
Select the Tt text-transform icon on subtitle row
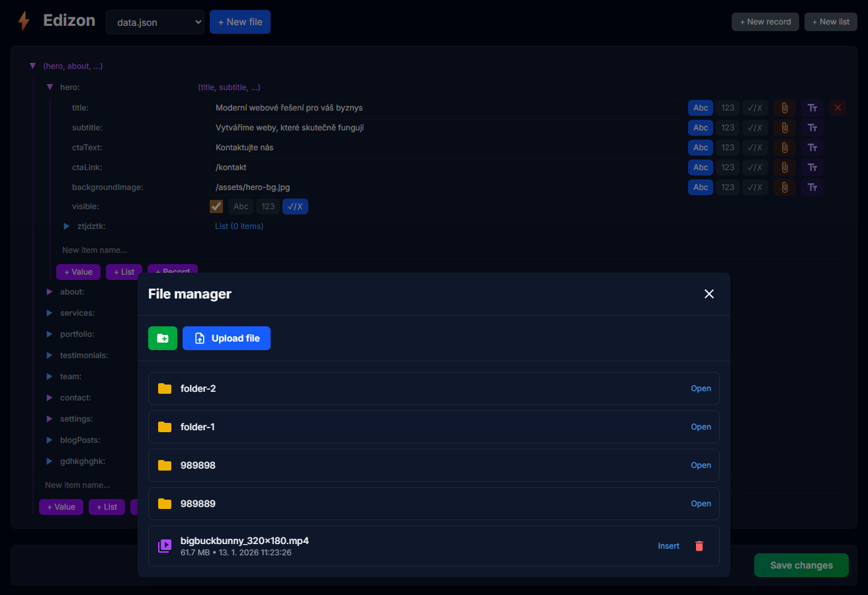(812, 127)
